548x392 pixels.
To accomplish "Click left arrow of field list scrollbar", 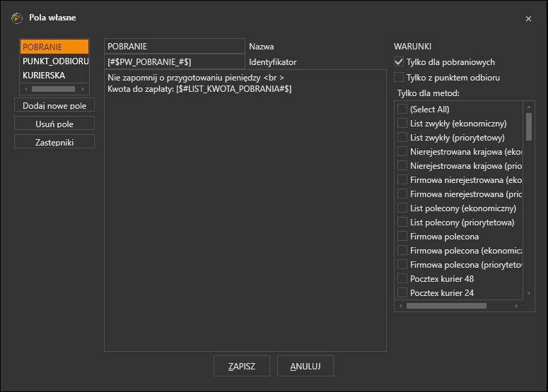I will pyautogui.click(x=26, y=89).
